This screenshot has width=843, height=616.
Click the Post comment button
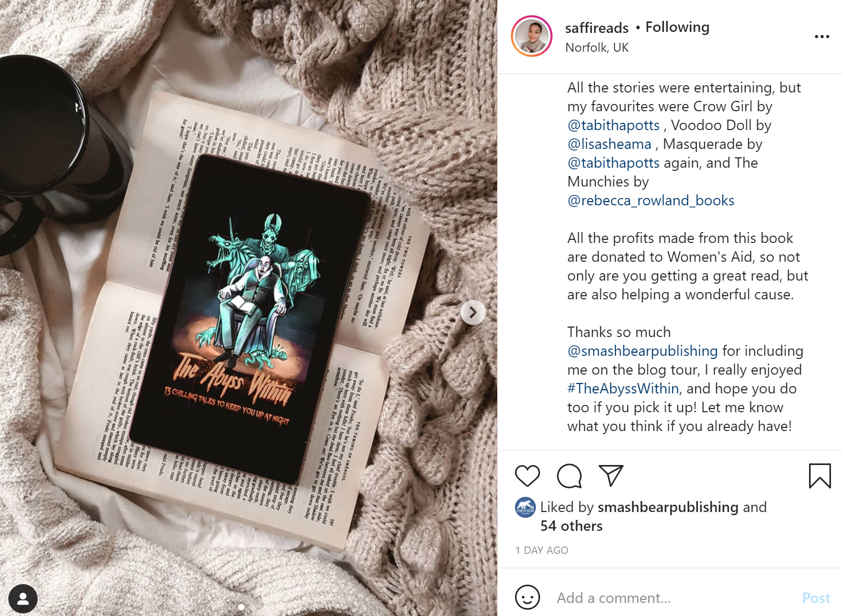pos(816,598)
